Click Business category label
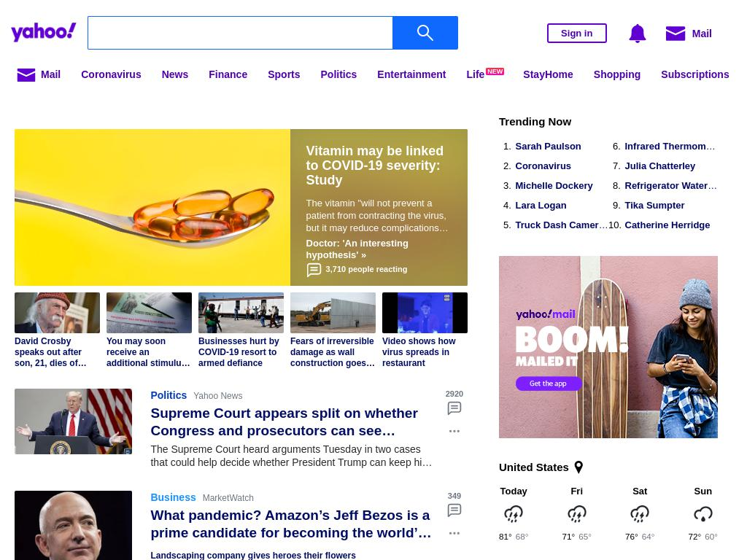 (173, 497)
